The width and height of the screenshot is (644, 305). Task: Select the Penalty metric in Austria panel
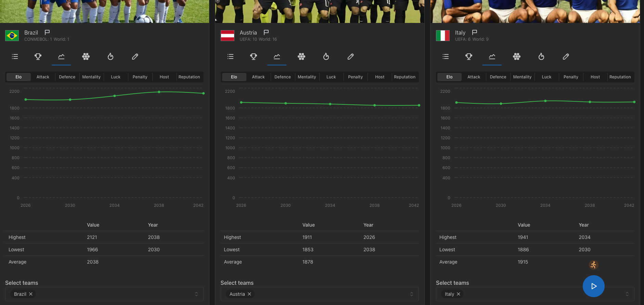coord(356,77)
